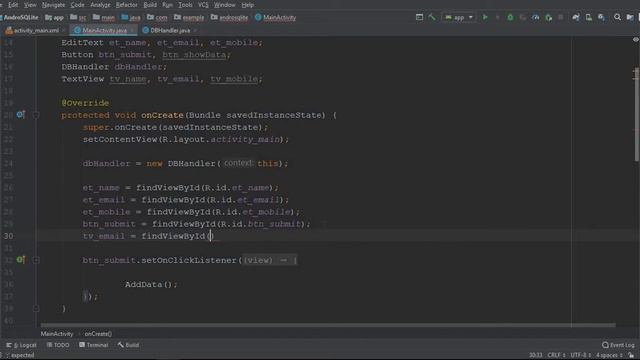Open the Code menu
This screenshot has height=360, width=640.
click(77, 5)
